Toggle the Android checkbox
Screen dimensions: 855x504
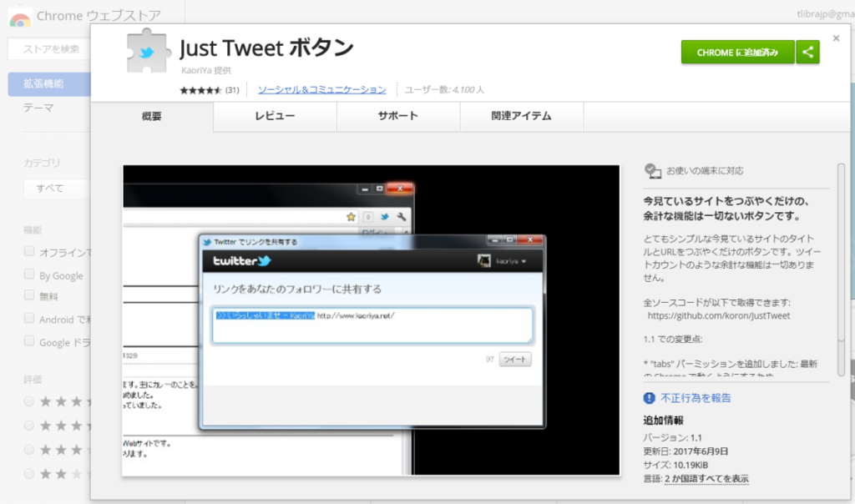point(29,318)
